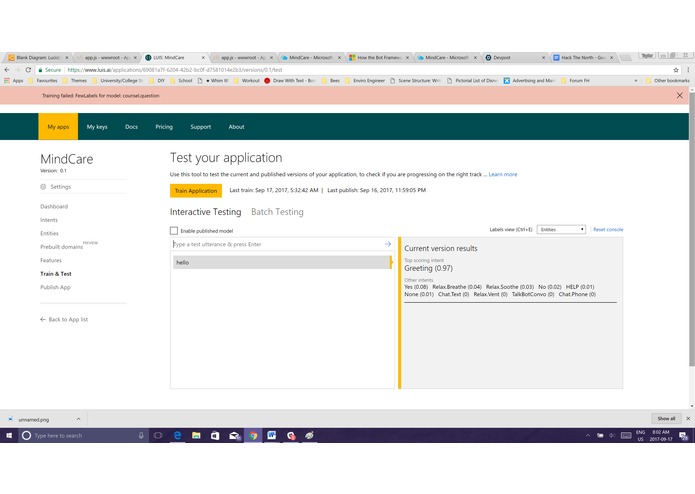
Task: Open the Apps bookmark shortcut
Action: (x=14, y=81)
